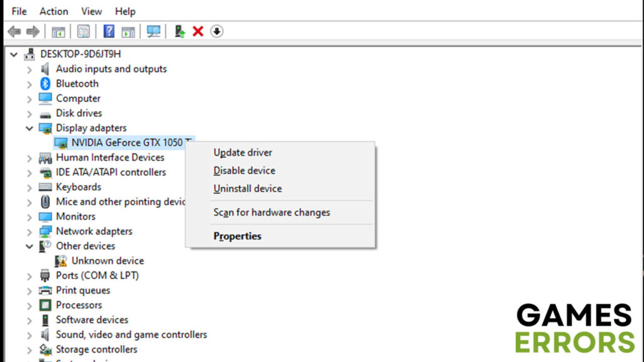Expand the Bluetooth category
This screenshot has width=644, height=362.
(x=30, y=85)
